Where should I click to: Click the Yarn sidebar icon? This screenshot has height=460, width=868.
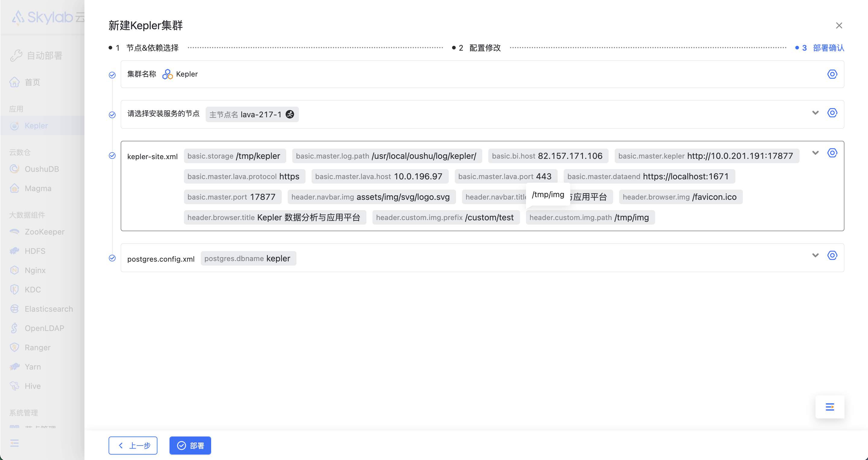coord(14,367)
